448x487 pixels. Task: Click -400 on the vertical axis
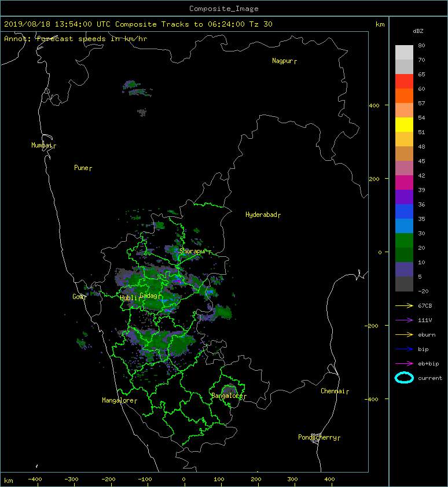point(372,400)
